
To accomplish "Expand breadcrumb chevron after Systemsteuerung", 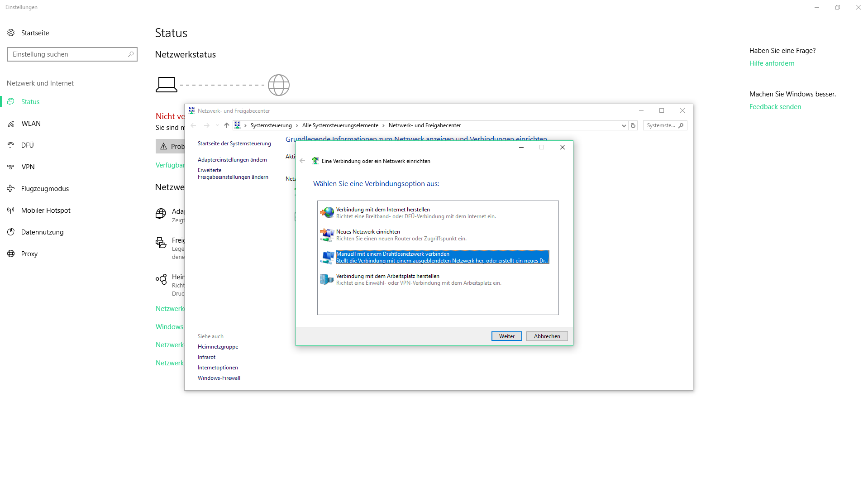I will click(x=297, y=126).
